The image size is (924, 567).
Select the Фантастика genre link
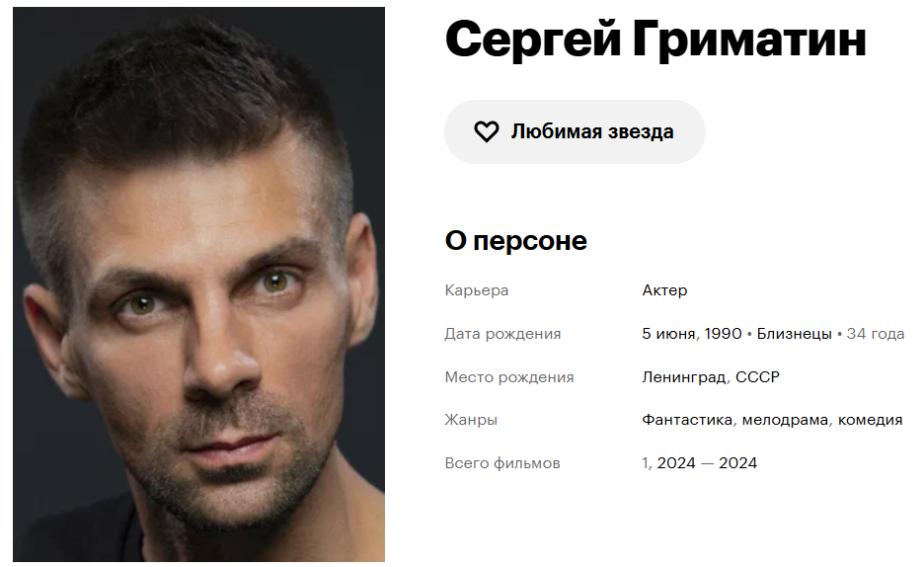(687, 420)
